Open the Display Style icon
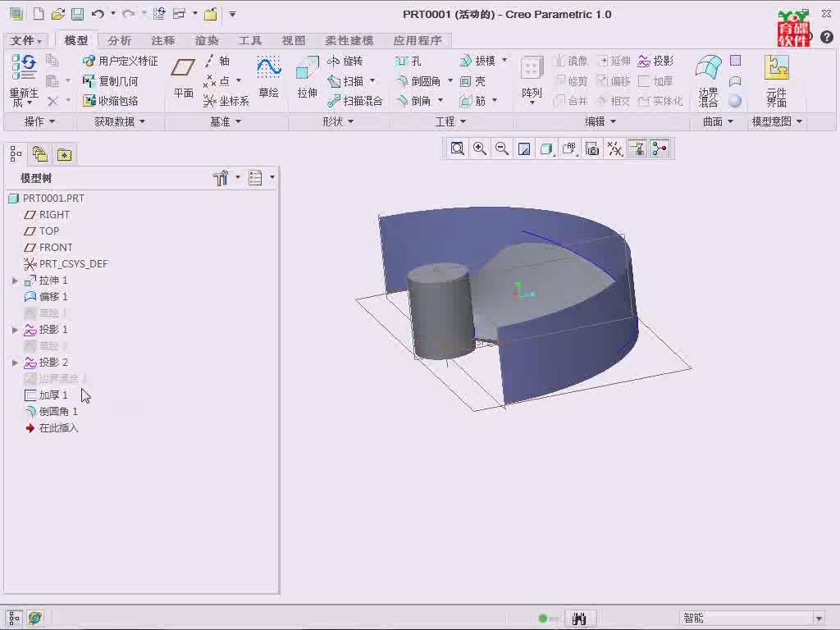This screenshot has height=630, width=840. (546, 148)
